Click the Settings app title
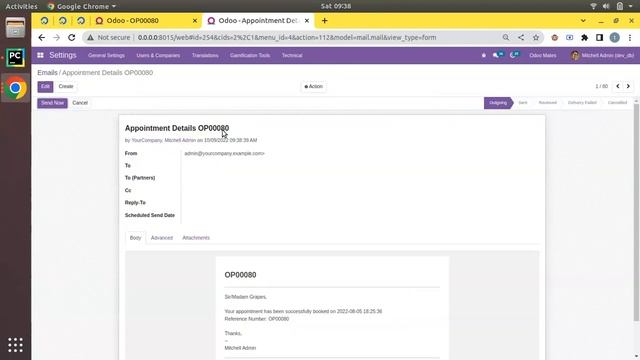The height and width of the screenshot is (360, 640). pos(63,55)
